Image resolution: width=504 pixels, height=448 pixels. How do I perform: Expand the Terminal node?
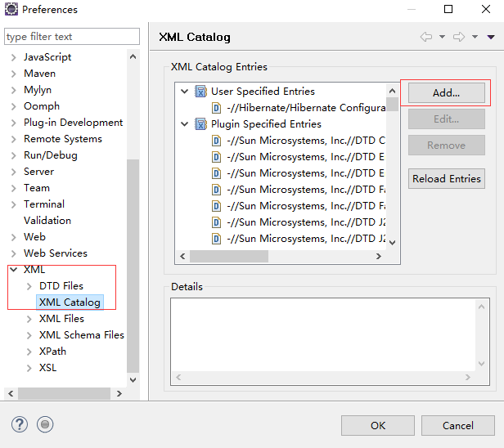tap(13, 204)
